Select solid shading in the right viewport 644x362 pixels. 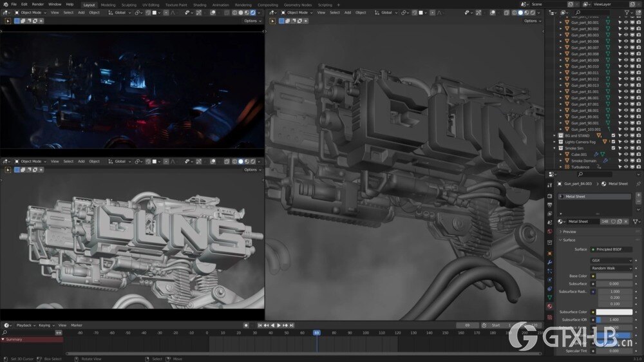pos(520,13)
